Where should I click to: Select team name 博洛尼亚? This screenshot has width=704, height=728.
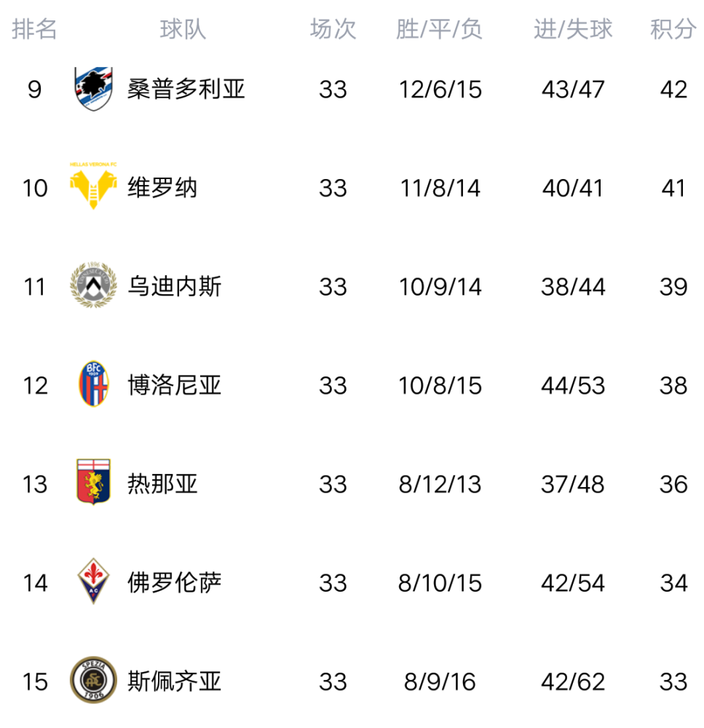pyautogui.click(x=174, y=385)
